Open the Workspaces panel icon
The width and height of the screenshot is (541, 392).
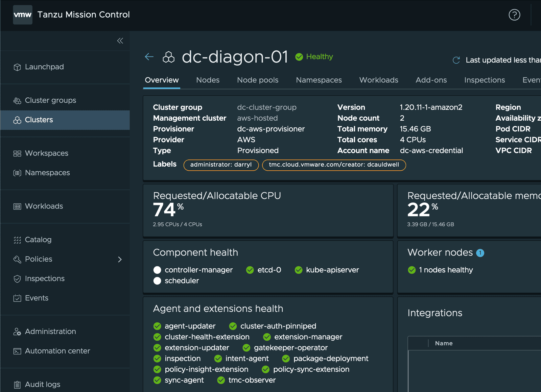(17, 153)
